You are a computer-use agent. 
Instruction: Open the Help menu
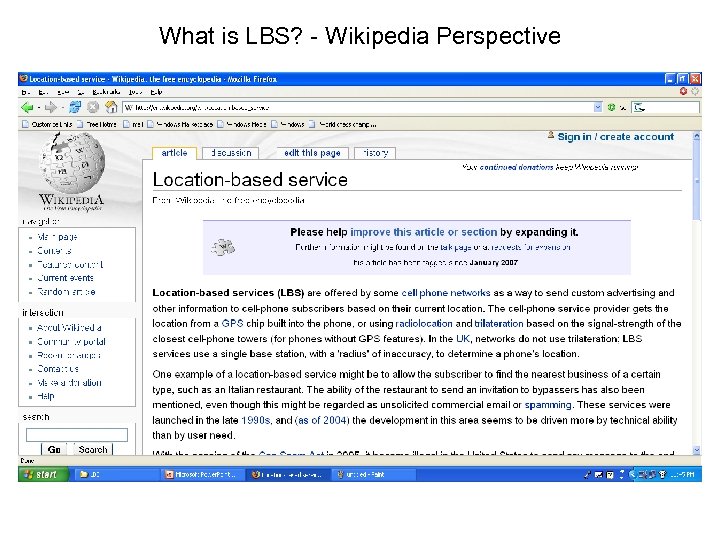[x=156, y=92]
